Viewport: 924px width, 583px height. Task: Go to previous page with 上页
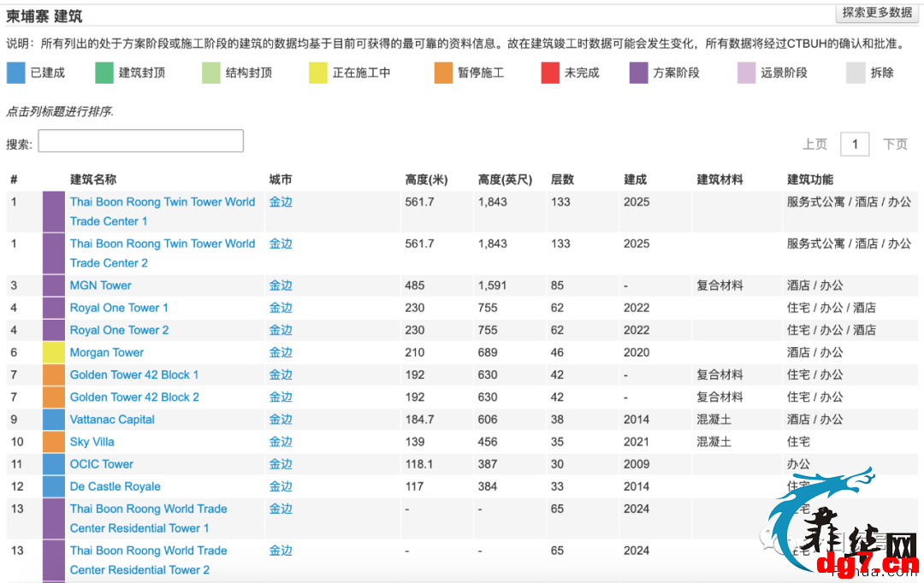click(x=815, y=144)
